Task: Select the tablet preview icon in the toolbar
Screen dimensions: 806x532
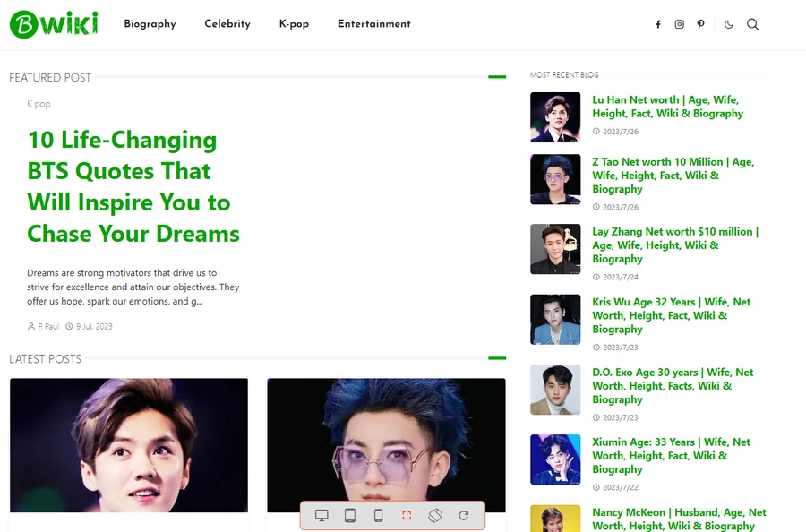Action: (x=349, y=515)
